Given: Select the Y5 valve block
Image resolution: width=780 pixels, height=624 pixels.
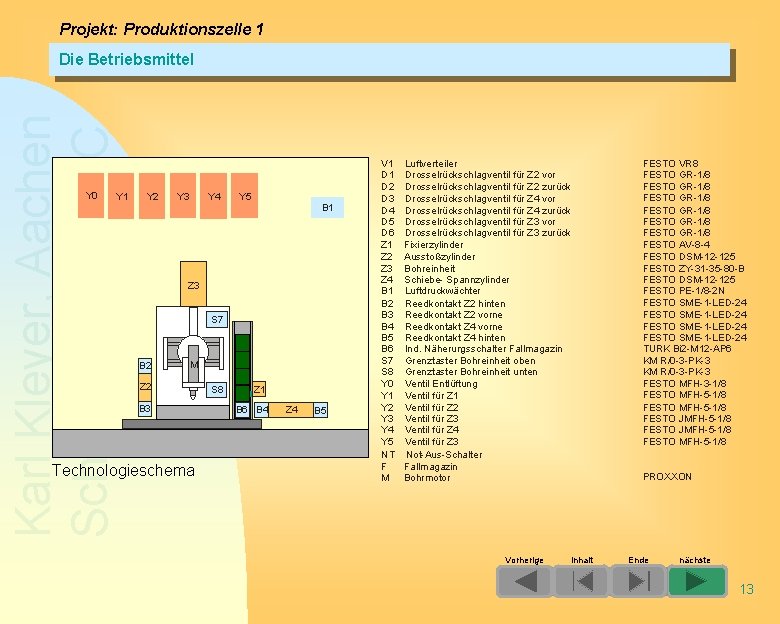Looking at the screenshot, I should pos(244,196).
